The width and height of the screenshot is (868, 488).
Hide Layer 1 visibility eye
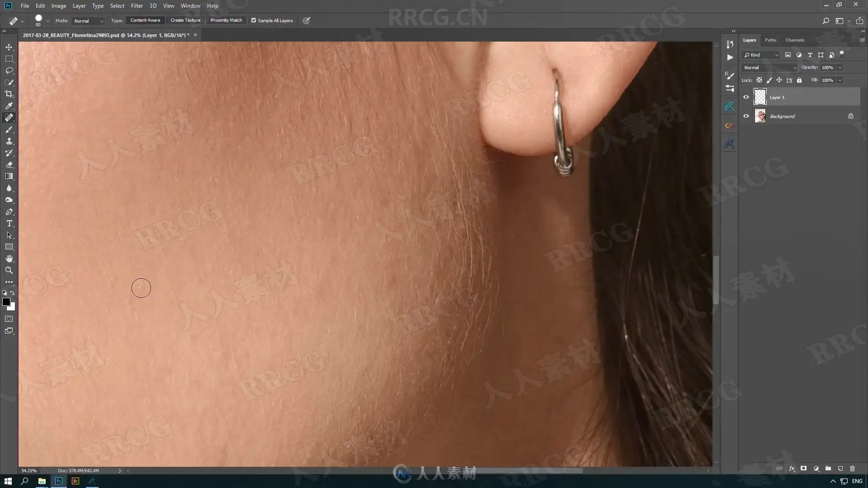746,97
